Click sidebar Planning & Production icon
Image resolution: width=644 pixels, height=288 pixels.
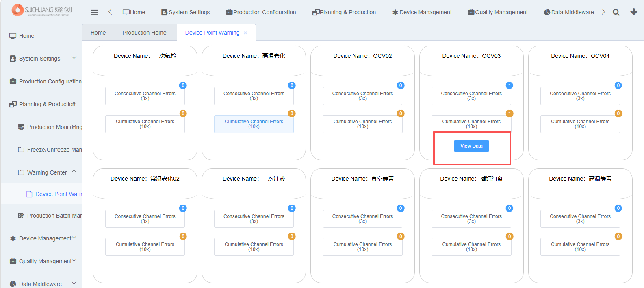[x=13, y=104]
